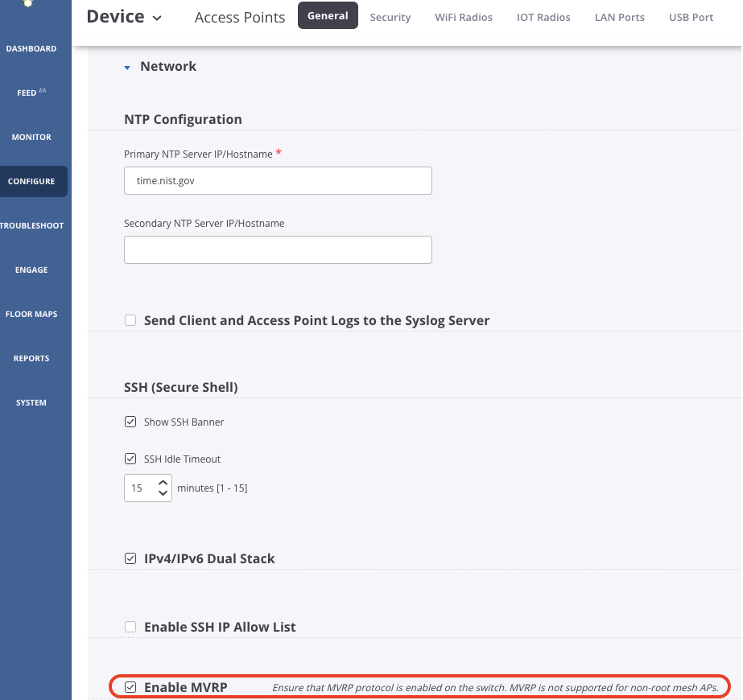The height and width of the screenshot is (700, 743).
Task: Select the IOT Radios tab
Action: [543, 17]
